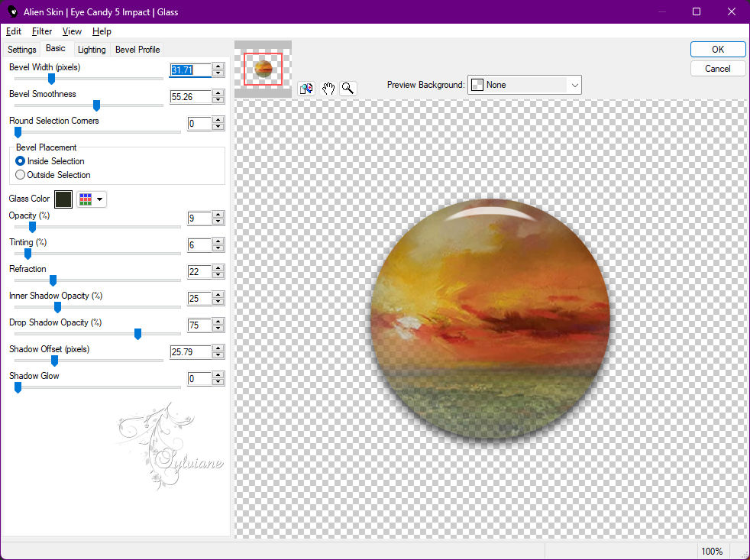750x560 pixels.
Task: Open the Filter menu
Action: (x=41, y=31)
